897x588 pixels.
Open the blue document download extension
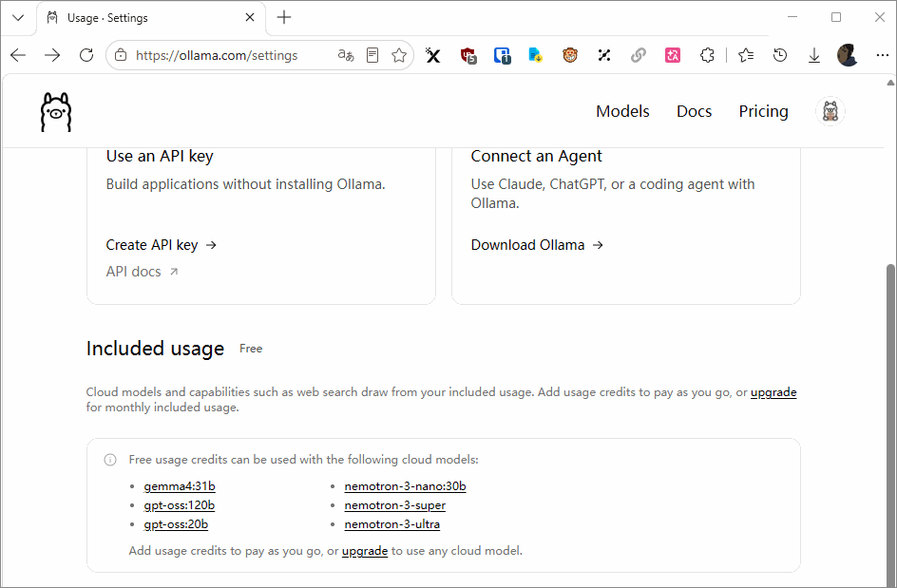[536, 55]
